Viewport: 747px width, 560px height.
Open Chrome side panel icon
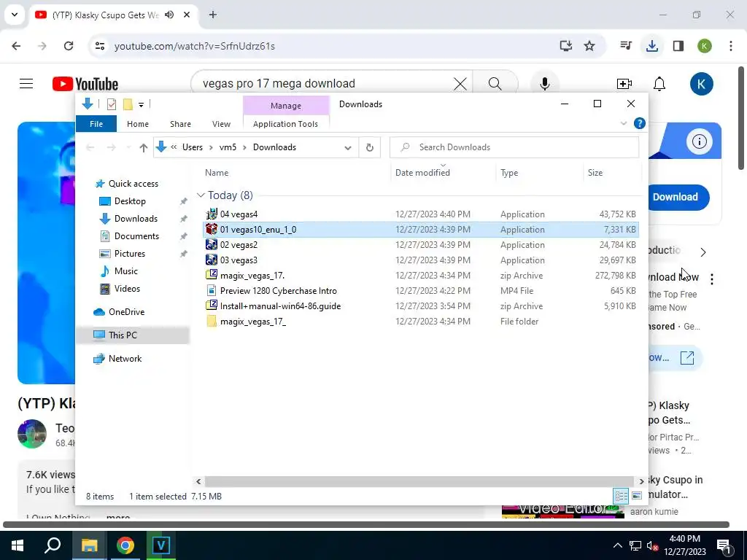coord(678,46)
